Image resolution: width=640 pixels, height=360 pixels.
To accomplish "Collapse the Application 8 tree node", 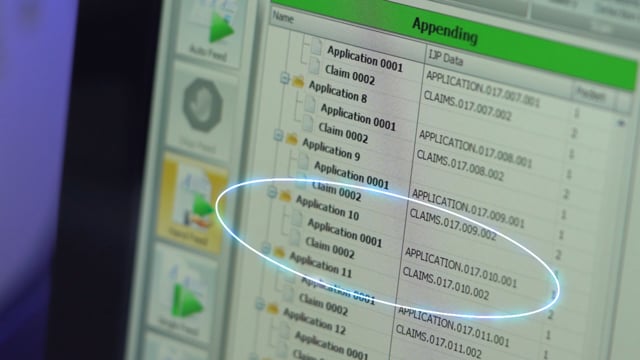I will click(286, 78).
